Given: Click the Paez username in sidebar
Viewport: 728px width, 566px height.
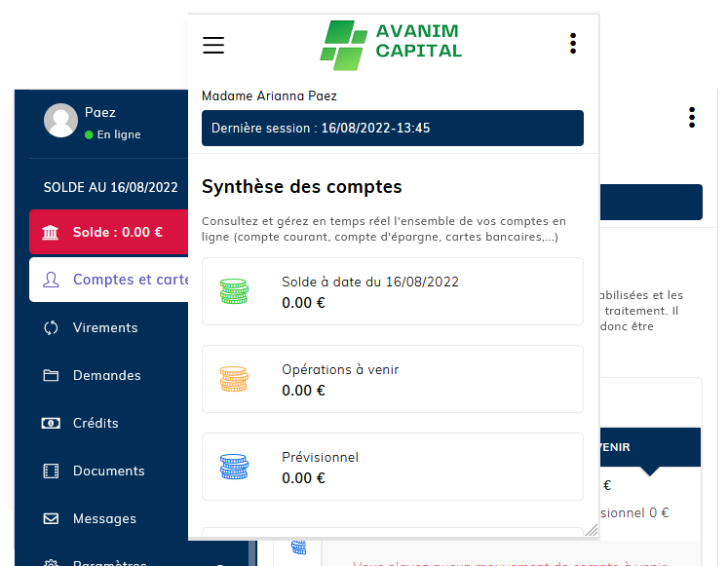Looking at the screenshot, I should pos(100,112).
